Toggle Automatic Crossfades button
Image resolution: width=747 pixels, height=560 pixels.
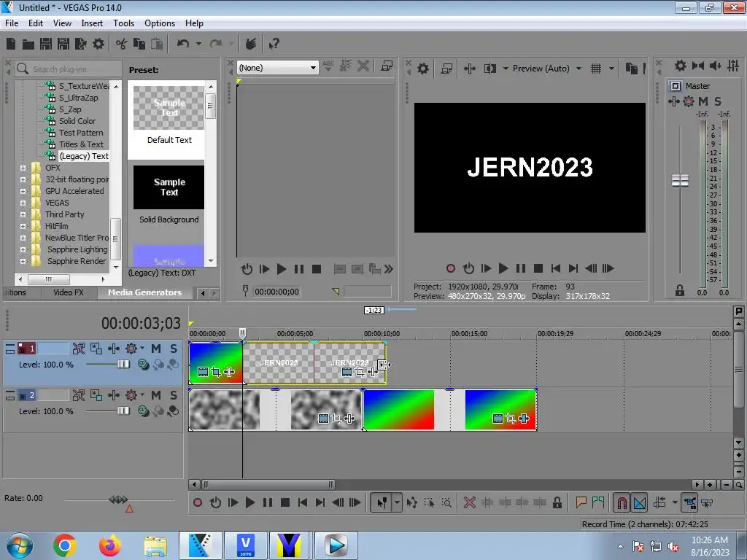640,503
